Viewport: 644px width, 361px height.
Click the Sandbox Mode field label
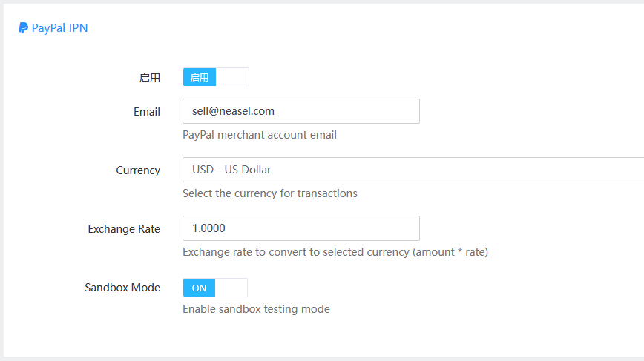(x=122, y=288)
